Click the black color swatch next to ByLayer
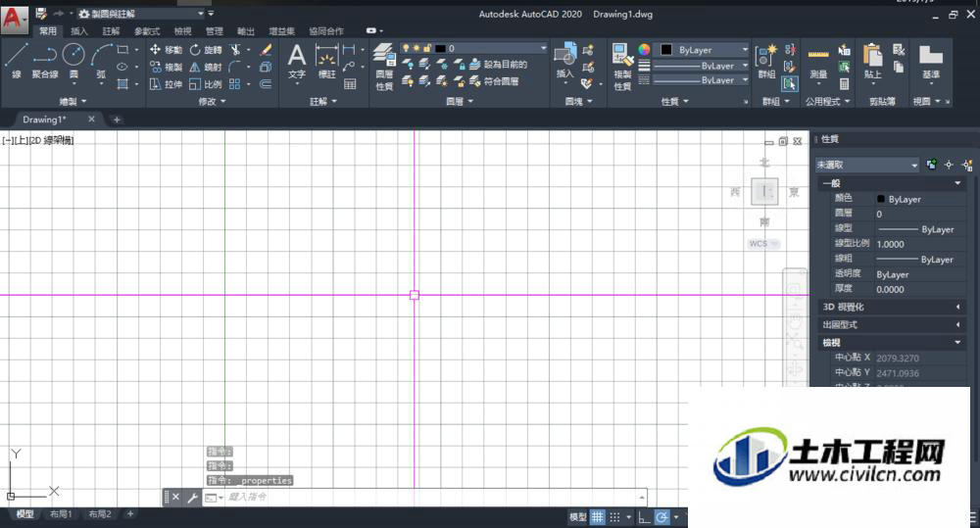Screen dimensions: 980x528 tap(666, 49)
